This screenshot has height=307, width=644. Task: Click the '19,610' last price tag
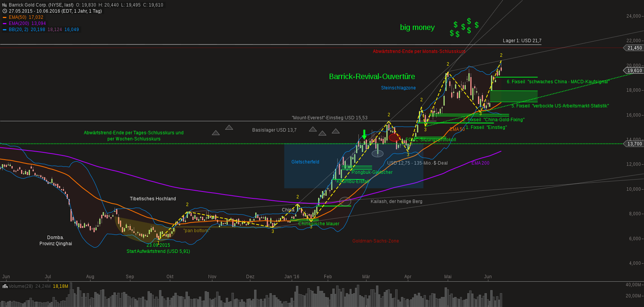634,71
